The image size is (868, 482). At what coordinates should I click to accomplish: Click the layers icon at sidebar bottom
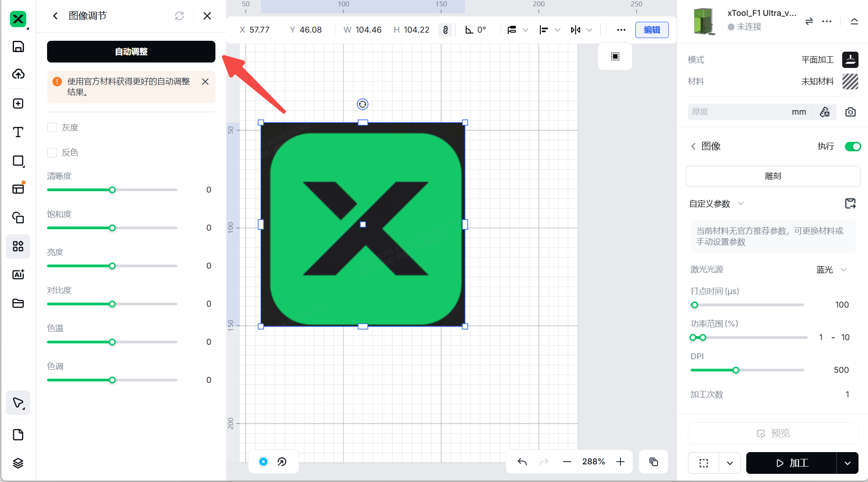click(18, 463)
